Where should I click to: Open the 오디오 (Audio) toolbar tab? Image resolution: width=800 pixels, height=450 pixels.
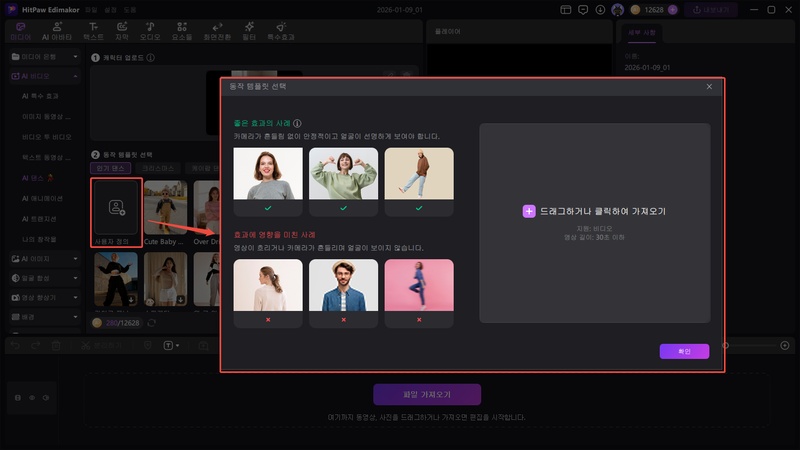point(150,32)
